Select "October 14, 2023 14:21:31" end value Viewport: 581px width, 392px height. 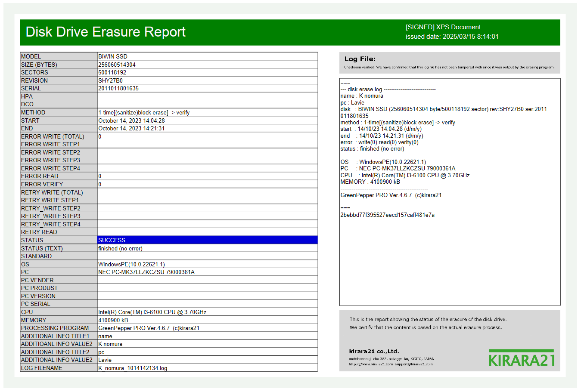coord(208,128)
